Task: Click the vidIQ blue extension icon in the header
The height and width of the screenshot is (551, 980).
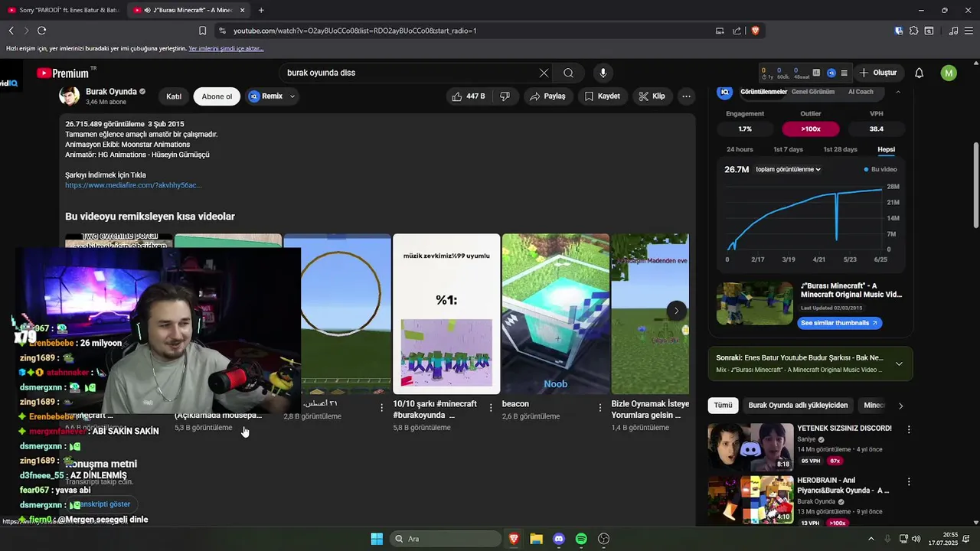Action: point(831,73)
